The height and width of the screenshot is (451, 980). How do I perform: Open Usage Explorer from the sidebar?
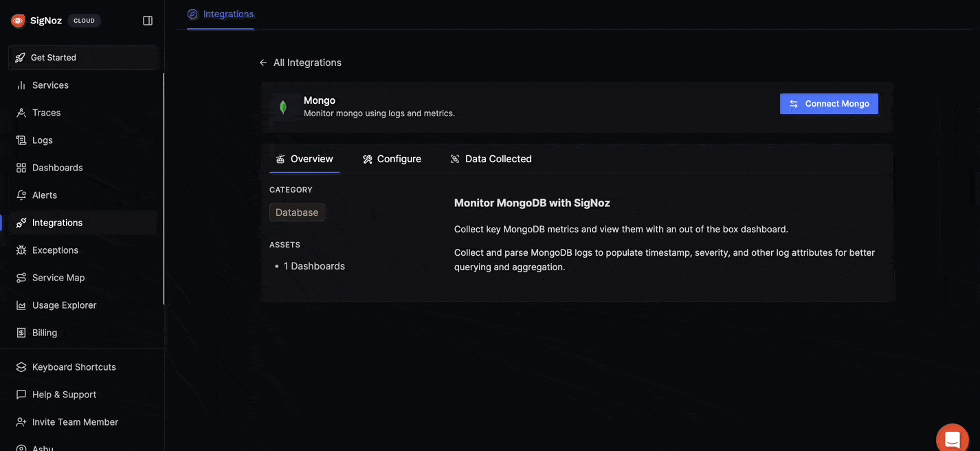[x=83, y=305]
